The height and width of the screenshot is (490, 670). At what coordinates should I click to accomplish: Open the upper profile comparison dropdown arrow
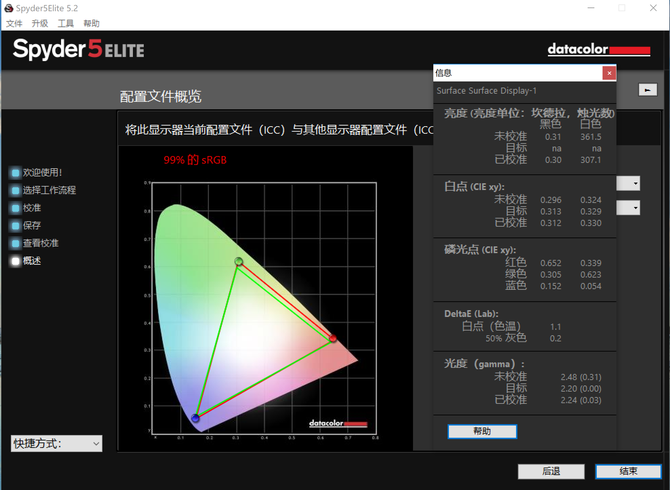pos(635,184)
